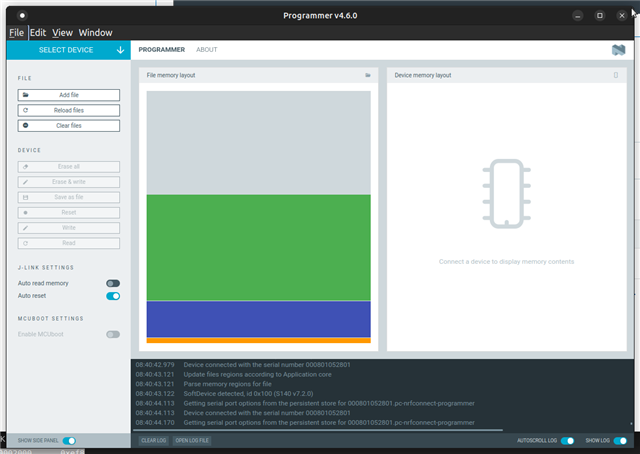This screenshot has width=640, height=454.
Task: Click the Save as file button
Action: point(69,197)
